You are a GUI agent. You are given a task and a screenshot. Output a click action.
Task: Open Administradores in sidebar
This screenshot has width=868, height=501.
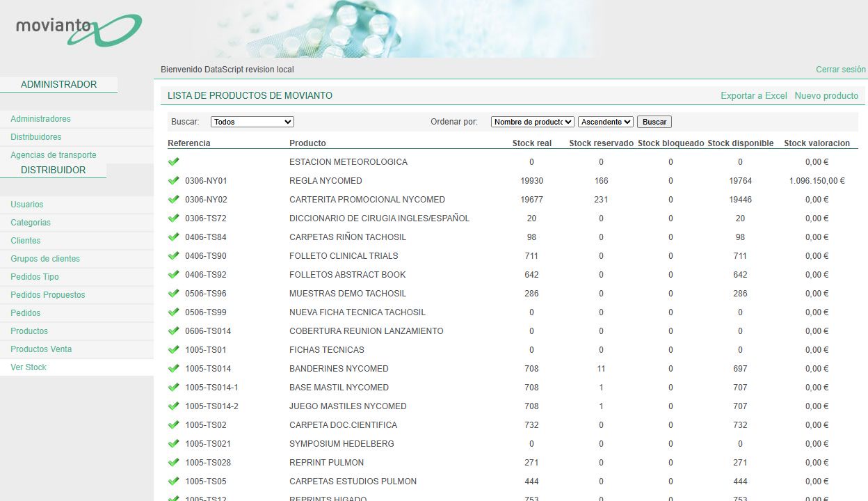(40, 119)
